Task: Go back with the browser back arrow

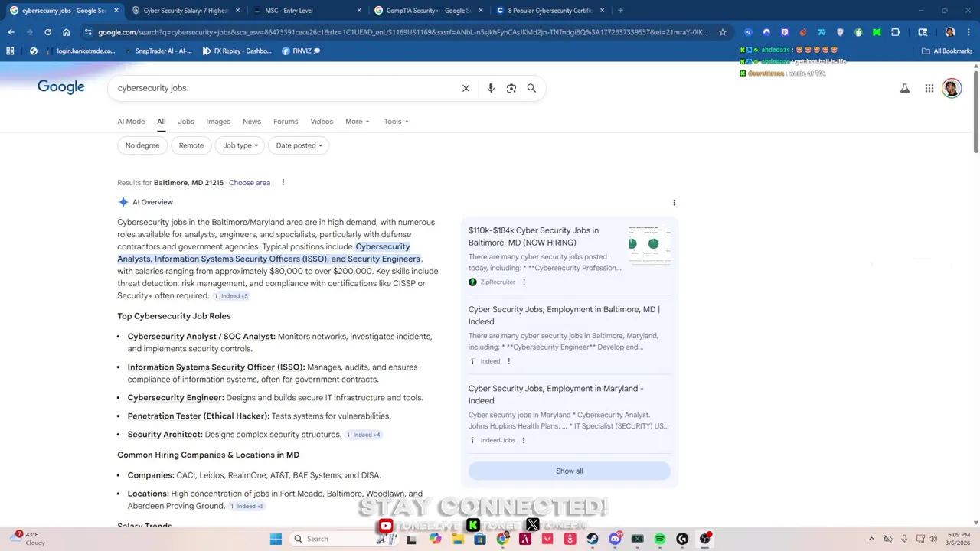Action: tap(11, 32)
